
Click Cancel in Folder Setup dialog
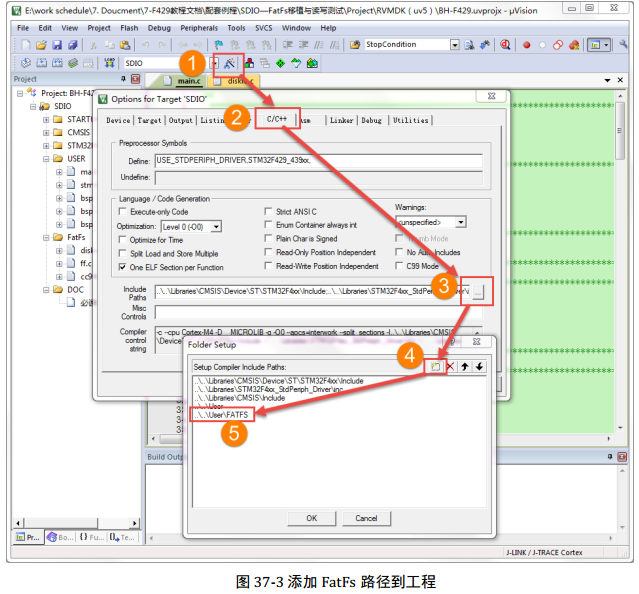click(366, 518)
